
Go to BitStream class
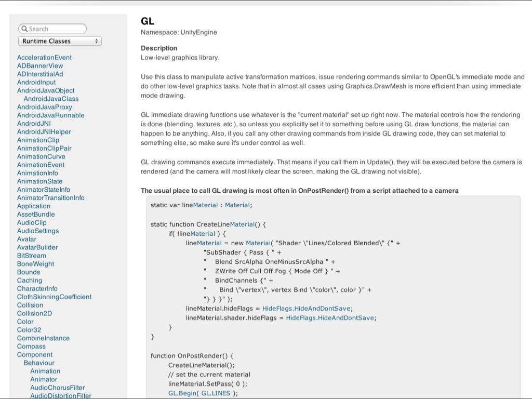[x=32, y=256]
